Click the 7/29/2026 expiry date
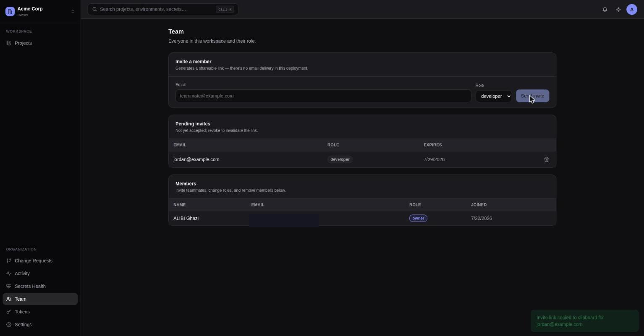Viewport: 644px width, 336px height. pos(434,159)
